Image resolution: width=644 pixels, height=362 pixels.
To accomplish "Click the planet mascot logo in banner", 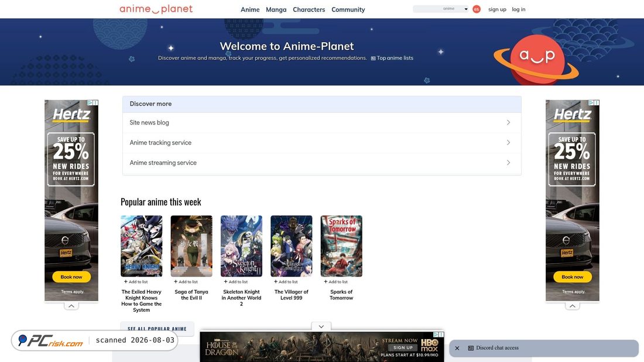I will coord(536,60).
